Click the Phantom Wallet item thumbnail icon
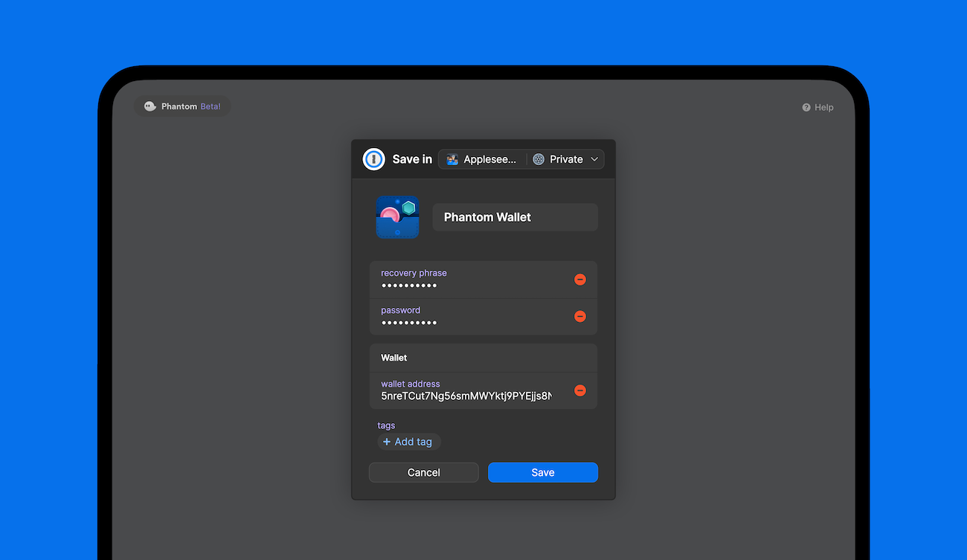The width and height of the screenshot is (967, 560). pos(397,216)
